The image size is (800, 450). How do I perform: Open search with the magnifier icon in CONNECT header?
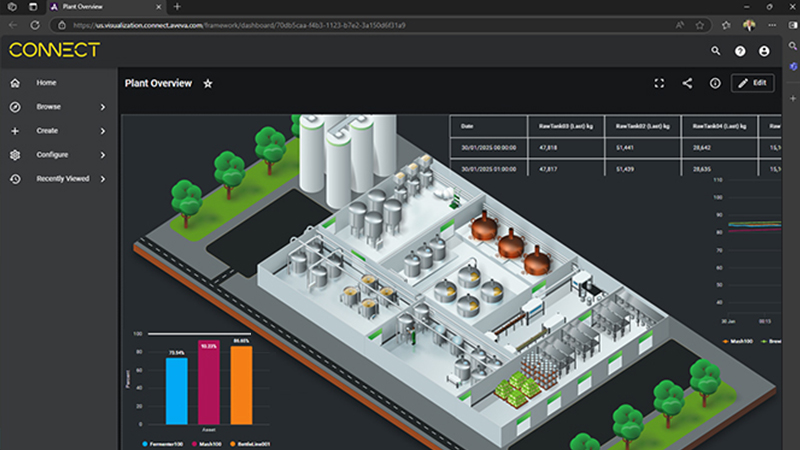(x=716, y=51)
